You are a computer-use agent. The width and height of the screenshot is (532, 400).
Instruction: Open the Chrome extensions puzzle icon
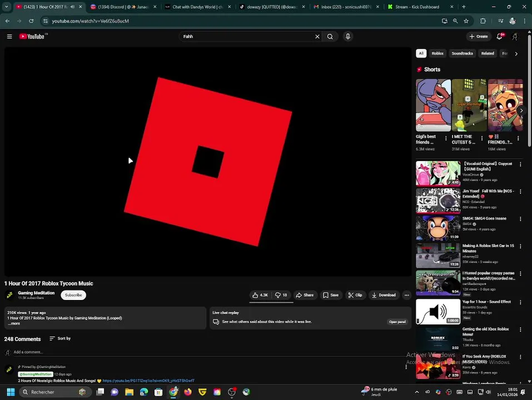pos(483,21)
